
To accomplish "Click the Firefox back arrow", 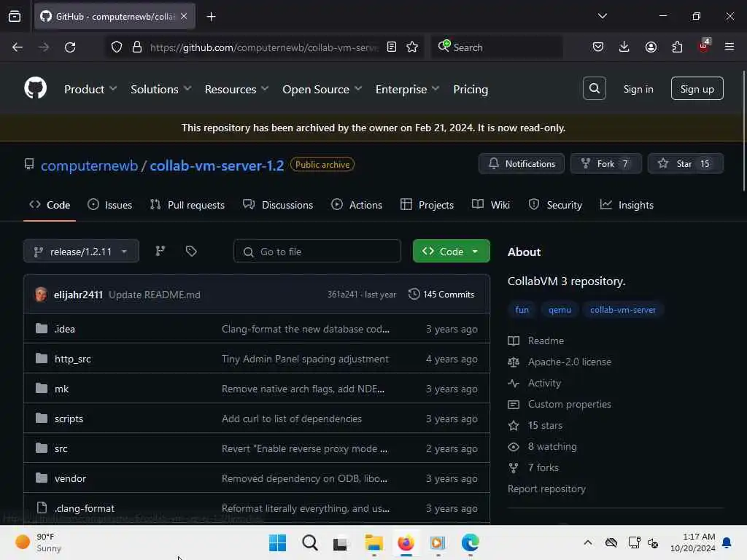I will 18,47.
